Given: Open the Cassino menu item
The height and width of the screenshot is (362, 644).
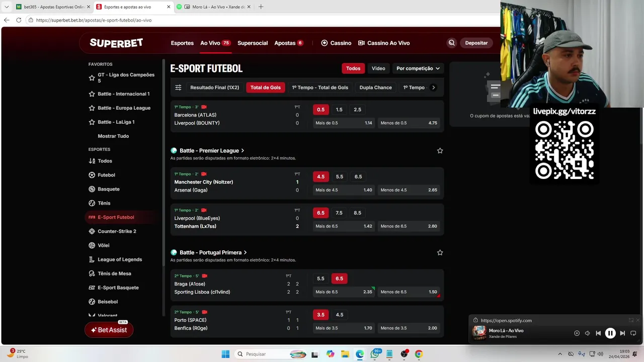Looking at the screenshot, I should coord(336,43).
